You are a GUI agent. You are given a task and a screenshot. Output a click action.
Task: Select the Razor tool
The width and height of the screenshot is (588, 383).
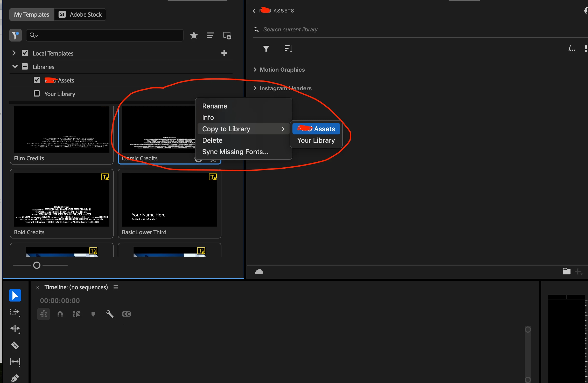(x=15, y=345)
